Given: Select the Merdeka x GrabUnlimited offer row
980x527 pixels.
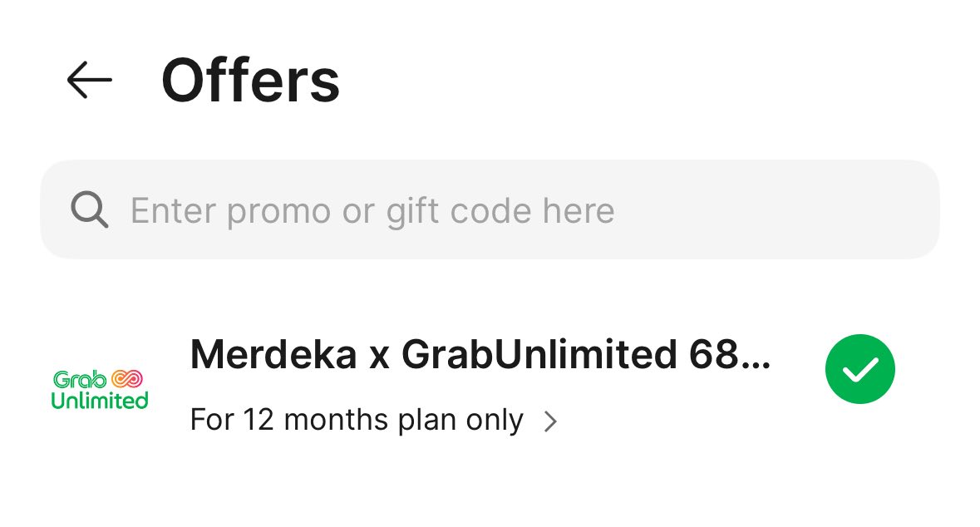Looking at the screenshot, I should tap(480, 388).
